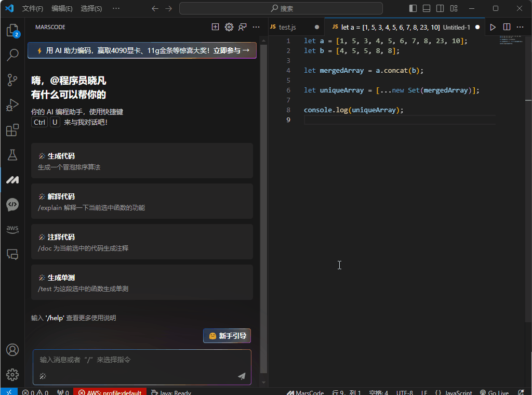Viewport: 532px width, 395px height.
Task: Customize layout icon in title bar
Action: pyautogui.click(x=454, y=8)
